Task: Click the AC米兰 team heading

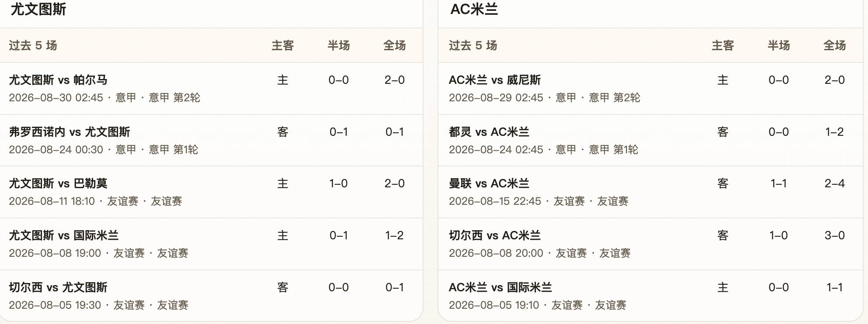Action: [474, 9]
